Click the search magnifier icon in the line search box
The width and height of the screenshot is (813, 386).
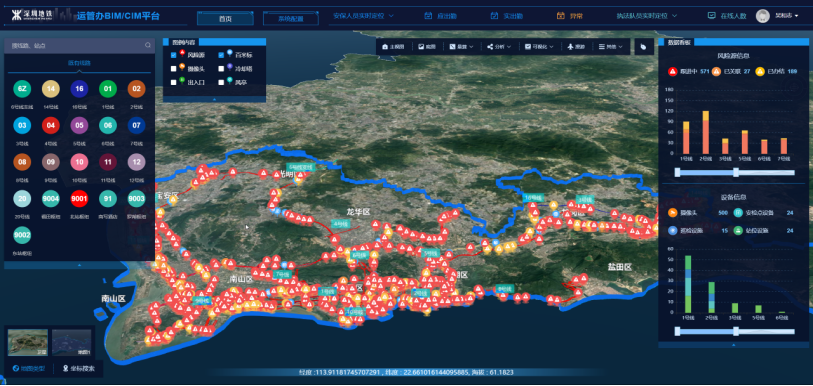pos(148,46)
